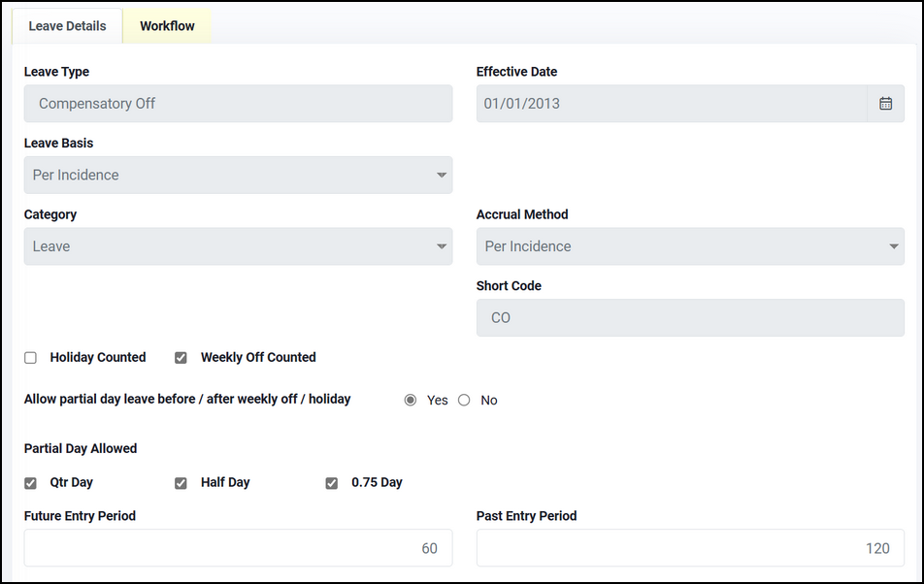Click the Leave Type field

click(x=238, y=104)
